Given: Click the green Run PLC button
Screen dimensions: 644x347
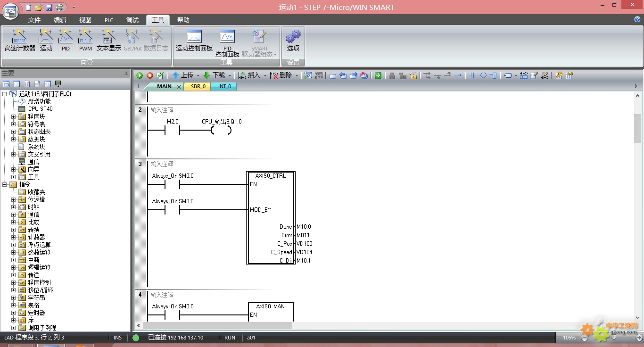Looking at the screenshot, I should (x=140, y=75).
